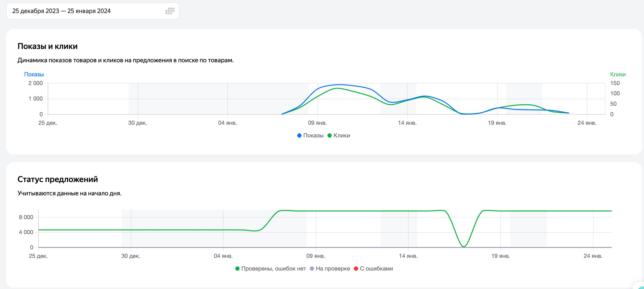Click 09 янв. label in impressions chart
The image size is (644, 289).
[x=317, y=123]
